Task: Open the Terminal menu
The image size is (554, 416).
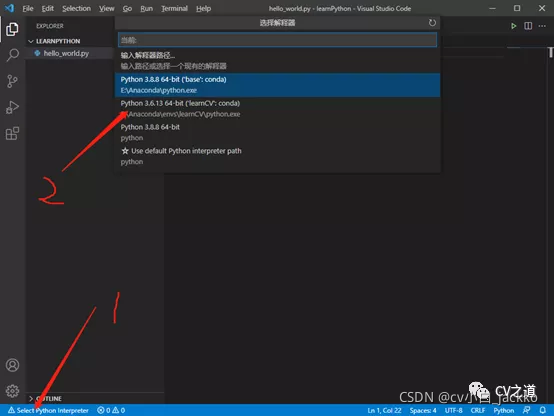Action: 175,8
